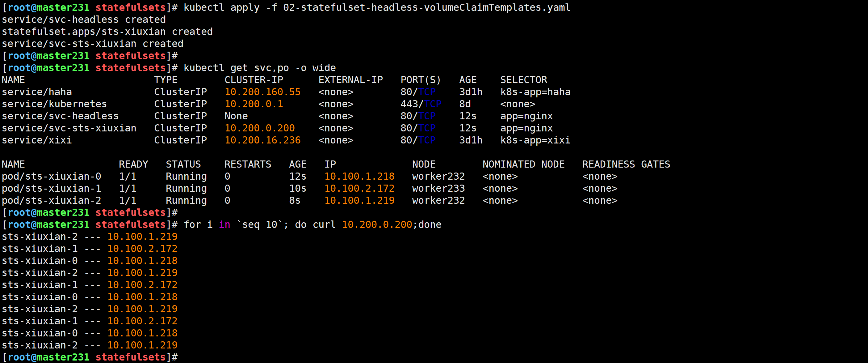Click the CLUSTER-IP column header
Image resolution: width=868 pixels, height=363 pixels.
[254, 80]
